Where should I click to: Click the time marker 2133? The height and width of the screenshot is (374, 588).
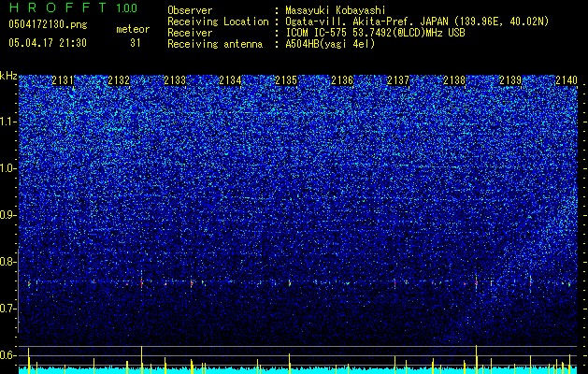(175, 79)
